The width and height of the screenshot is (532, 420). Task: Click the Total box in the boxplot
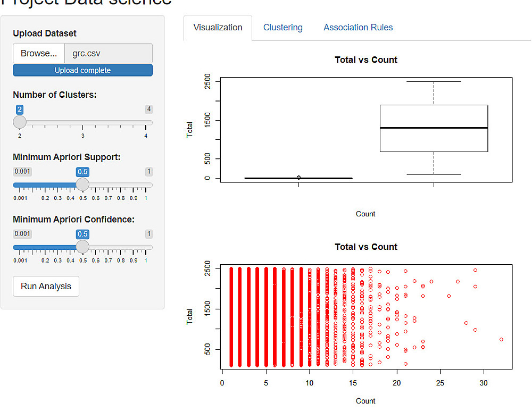(434, 128)
